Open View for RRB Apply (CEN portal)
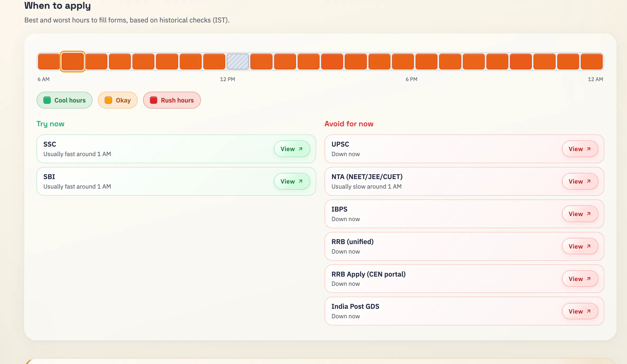This screenshot has width=627, height=364. 580,279
